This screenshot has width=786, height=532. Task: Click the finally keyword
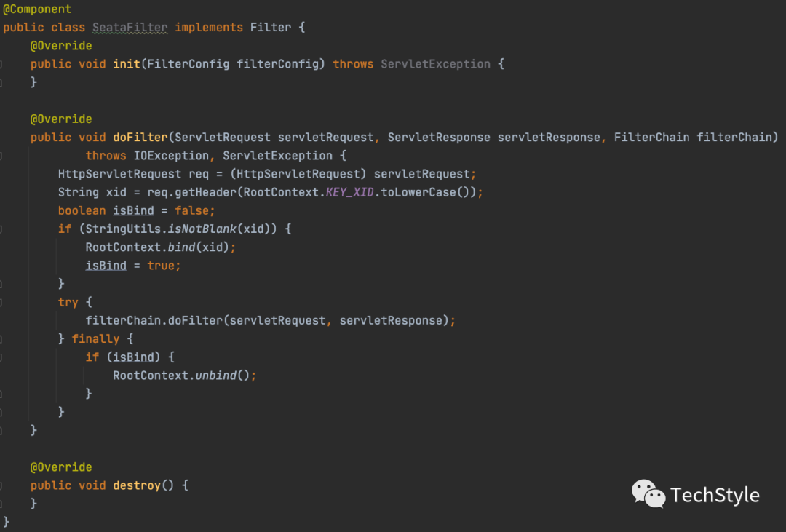(96, 339)
